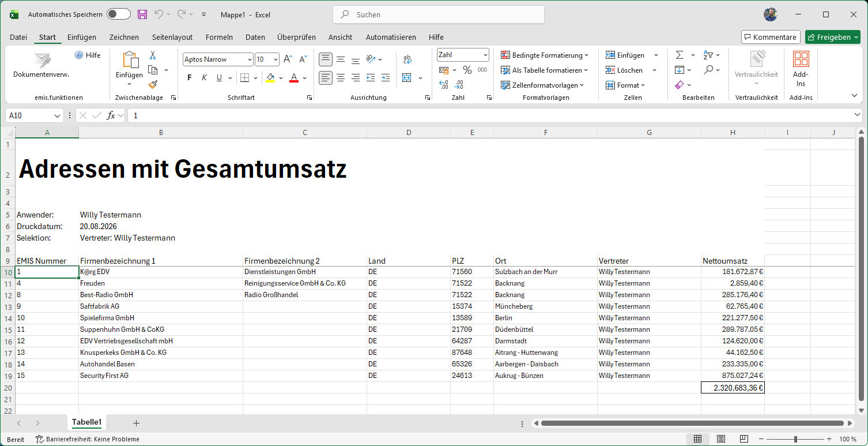Open the Add-Ins gallery
This screenshot has width=868, height=446.
pyautogui.click(x=801, y=69)
